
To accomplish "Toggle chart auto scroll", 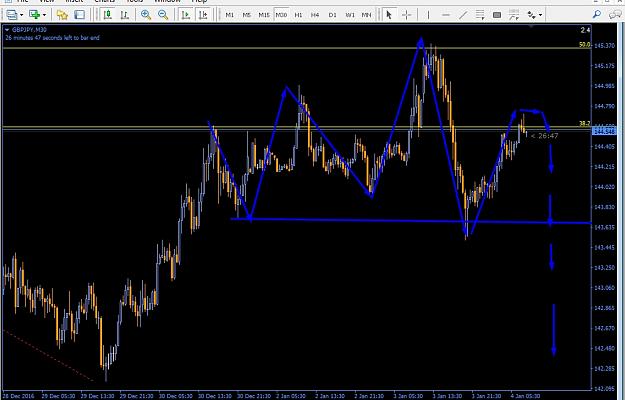I will [186, 15].
